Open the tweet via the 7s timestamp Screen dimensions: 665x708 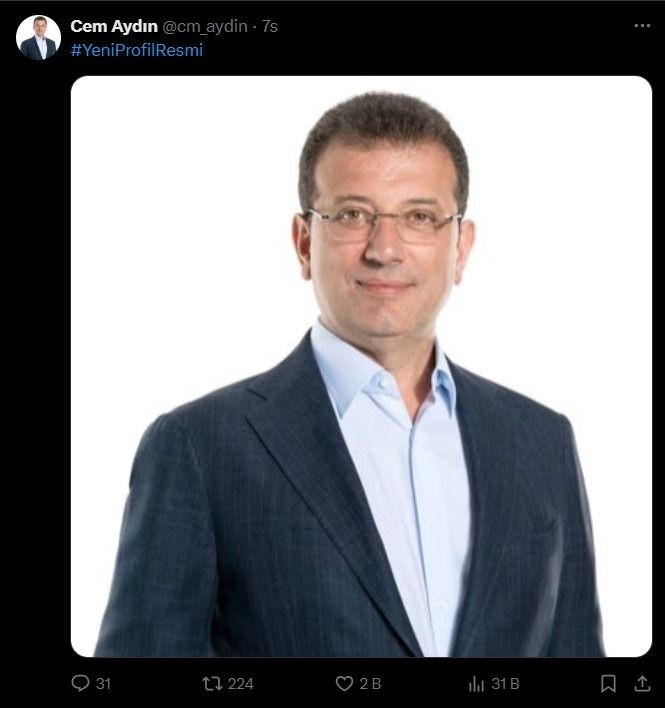tap(270, 26)
